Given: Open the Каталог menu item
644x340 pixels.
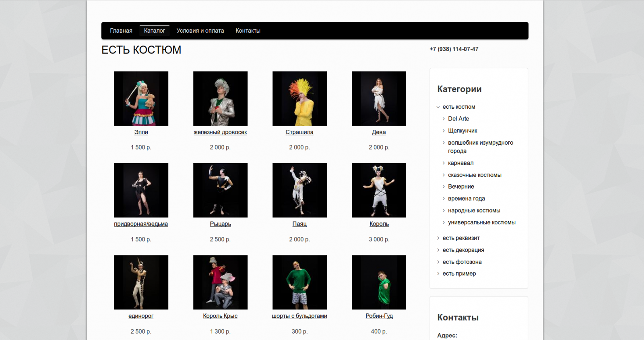Looking at the screenshot, I should (x=155, y=31).
